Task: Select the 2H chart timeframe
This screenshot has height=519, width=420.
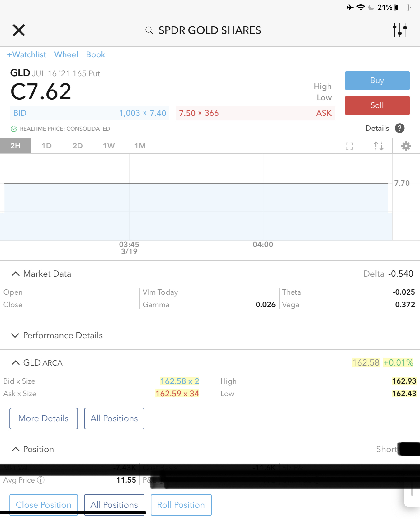Action: (15, 146)
